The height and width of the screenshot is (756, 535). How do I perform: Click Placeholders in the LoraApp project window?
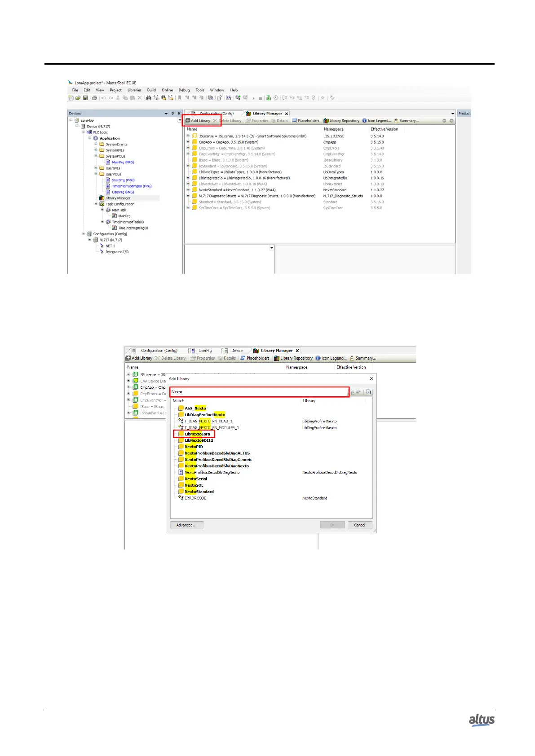point(305,121)
